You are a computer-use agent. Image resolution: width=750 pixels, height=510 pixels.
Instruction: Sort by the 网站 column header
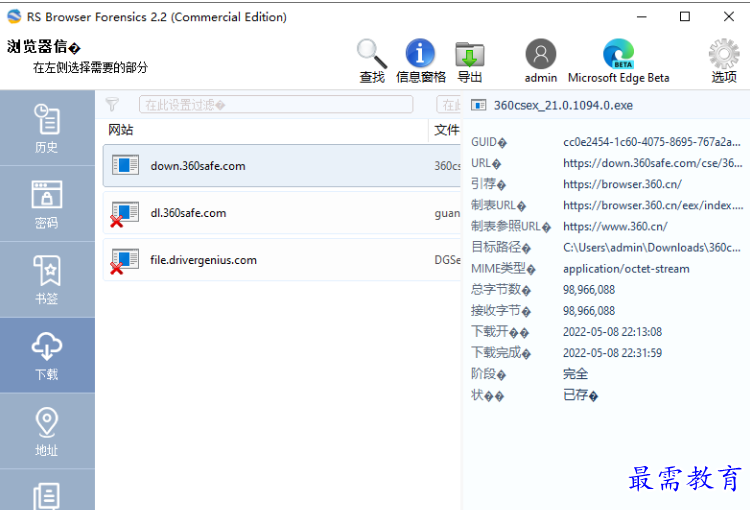[121, 130]
